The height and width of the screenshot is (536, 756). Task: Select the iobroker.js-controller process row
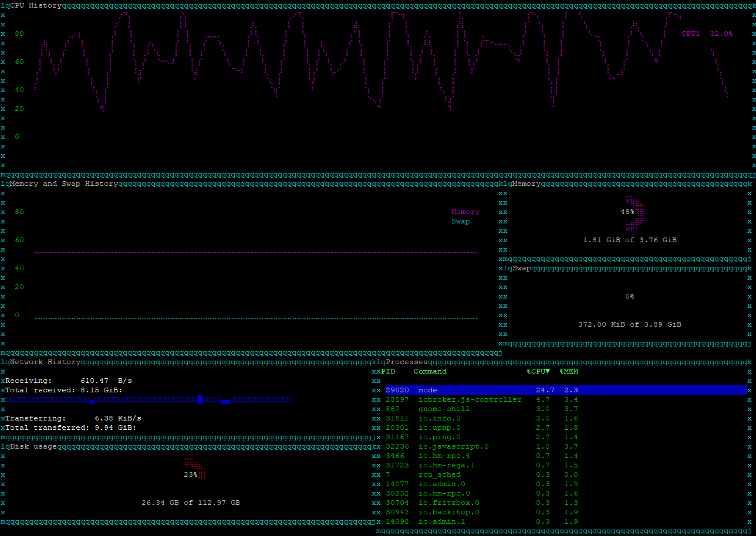[x=566, y=399]
